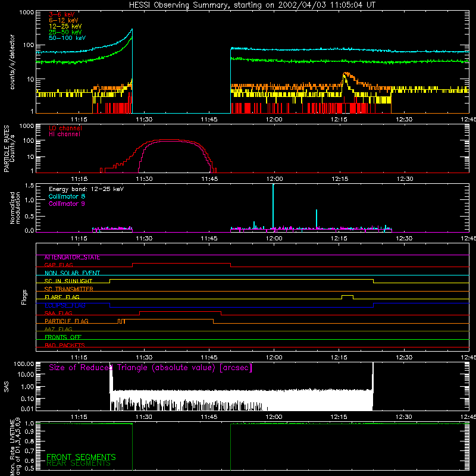
Task: Click the REAR SEGMENTS legend label
Action: pos(79,464)
